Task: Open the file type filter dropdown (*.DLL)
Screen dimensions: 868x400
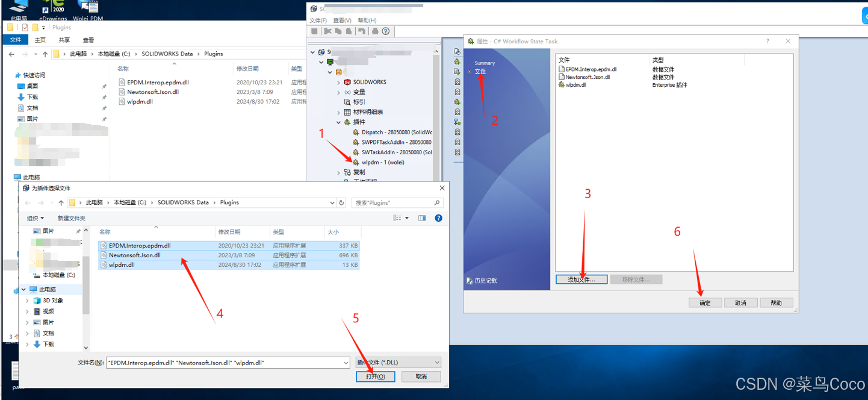Action: pyautogui.click(x=398, y=363)
